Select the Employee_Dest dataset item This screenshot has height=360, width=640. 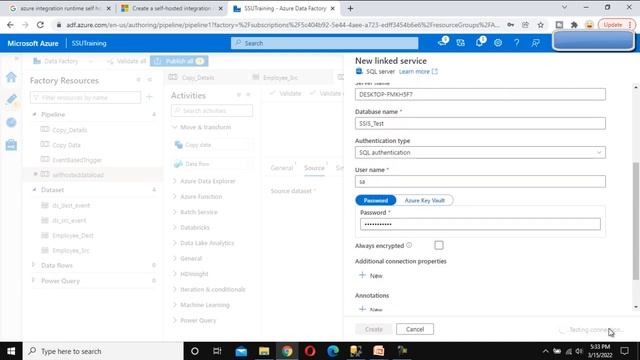click(73, 235)
